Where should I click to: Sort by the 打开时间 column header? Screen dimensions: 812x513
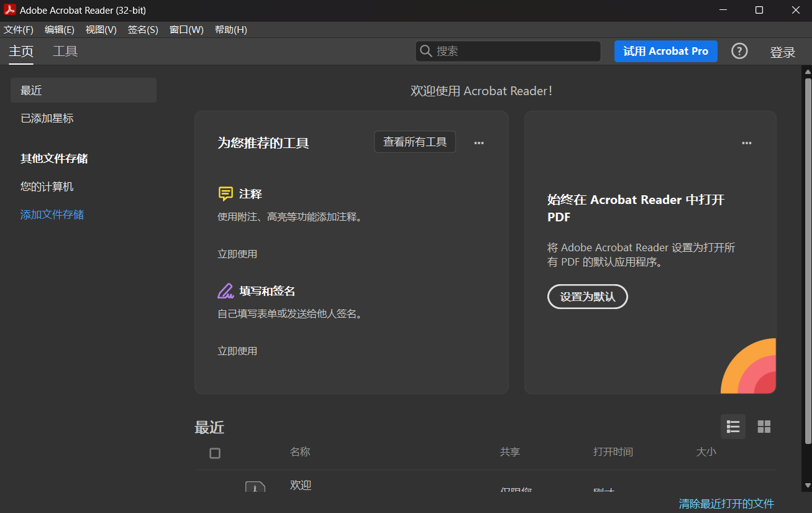pos(613,452)
